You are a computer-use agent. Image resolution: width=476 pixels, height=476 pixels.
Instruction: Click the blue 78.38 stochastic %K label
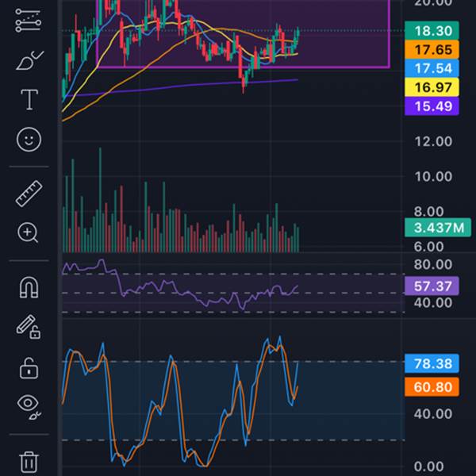coord(432,363)
